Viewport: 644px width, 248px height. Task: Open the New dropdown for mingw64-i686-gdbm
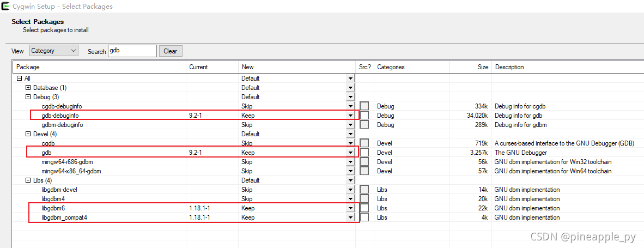click(x=350, y=162)
